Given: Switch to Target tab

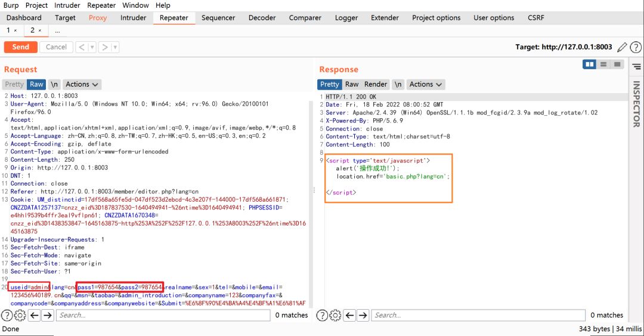Looking at the screenshot, I should (65, 18).
